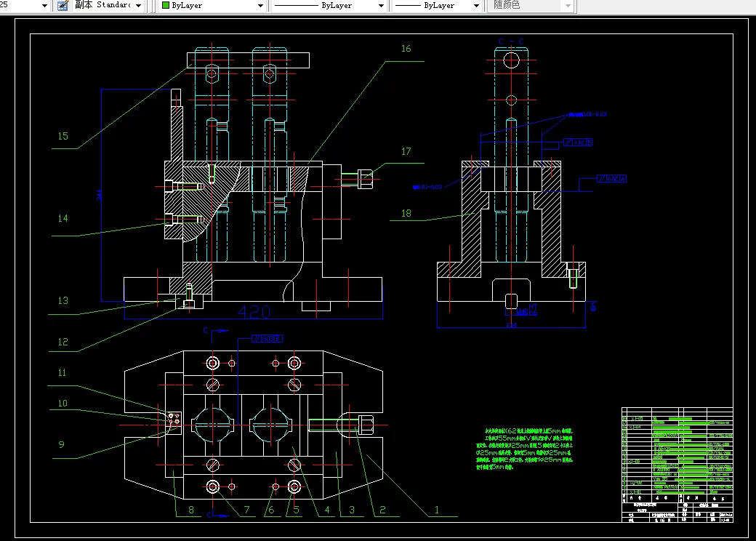Open the dimension style manager icon
Viewport: 756px width, 541px height.
point(63,6)
